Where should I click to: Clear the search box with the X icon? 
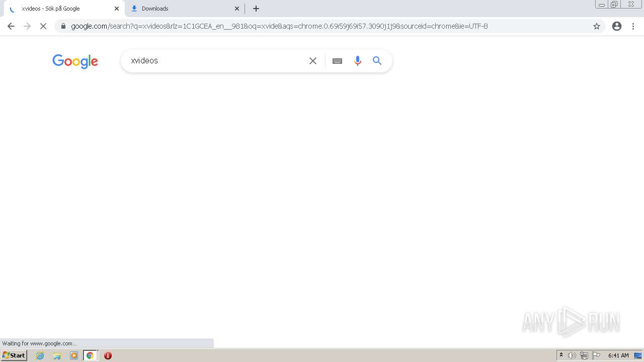[313, 61]
